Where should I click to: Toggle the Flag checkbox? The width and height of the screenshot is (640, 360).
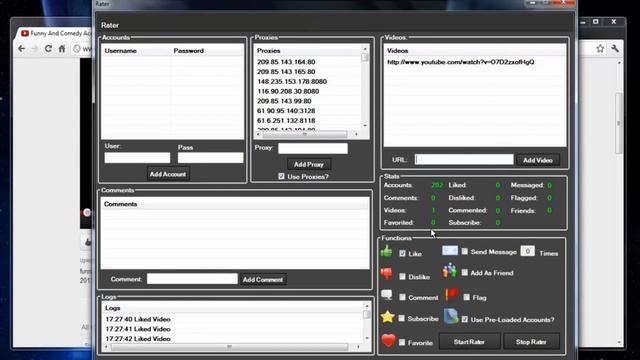point(467,297)
